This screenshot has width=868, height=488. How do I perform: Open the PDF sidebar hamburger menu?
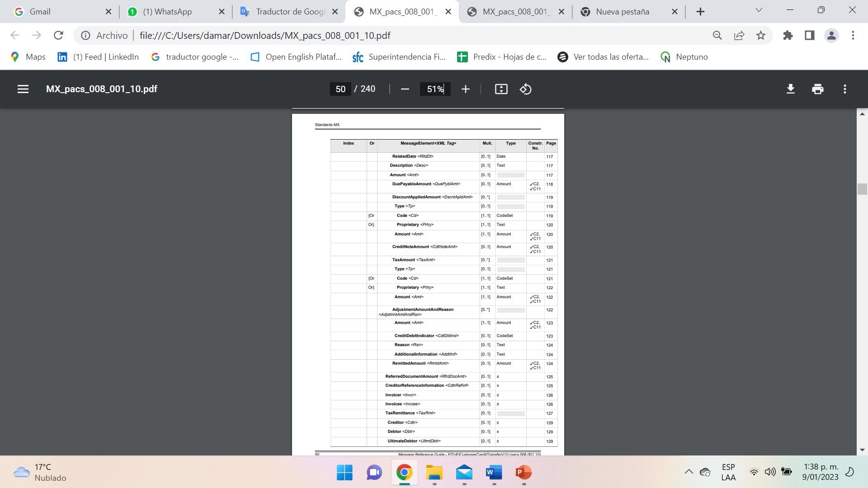pyautogui.click(x=23, y=89)
